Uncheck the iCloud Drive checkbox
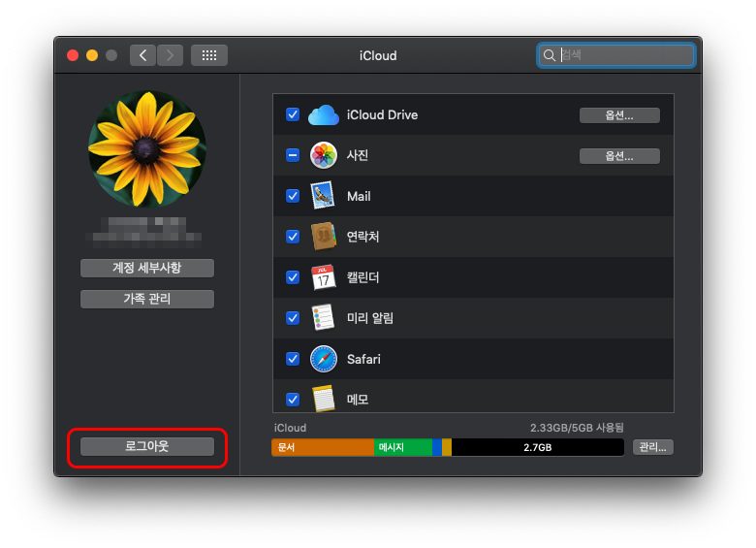Image resolution: width=756 pixels, height=548 pixels. [x=293, y=114]
